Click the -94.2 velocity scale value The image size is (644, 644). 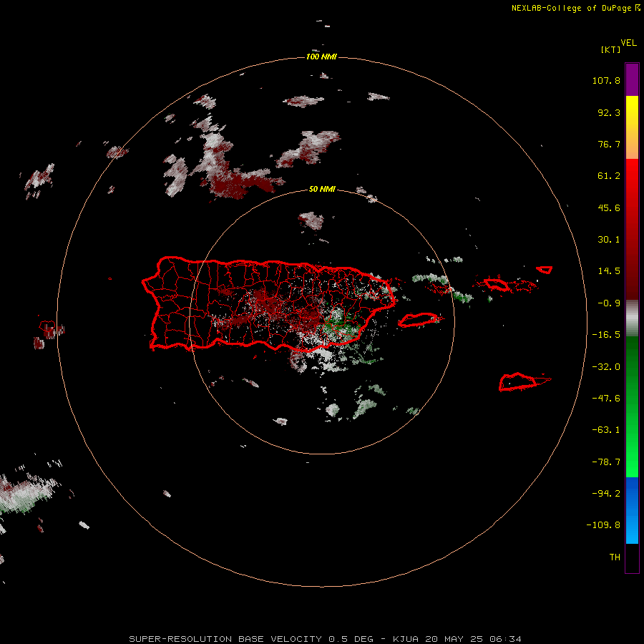(x=606, y=493)
